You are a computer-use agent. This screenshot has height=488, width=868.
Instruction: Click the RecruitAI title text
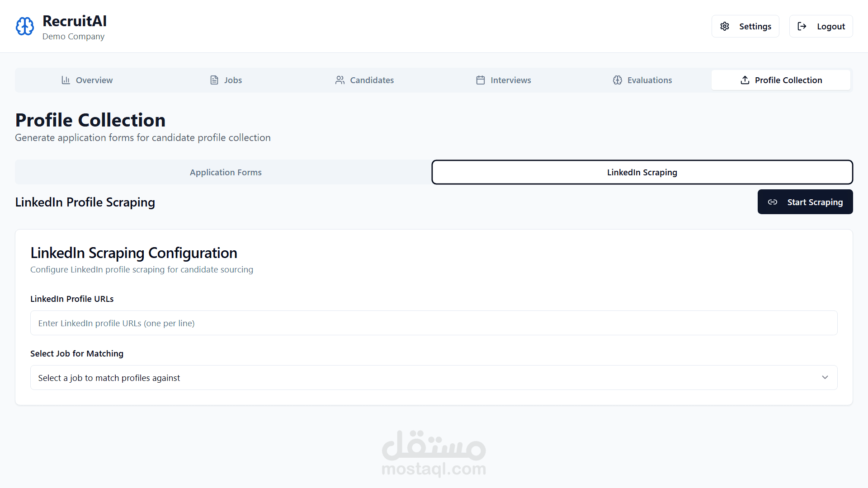pos(75,21)
